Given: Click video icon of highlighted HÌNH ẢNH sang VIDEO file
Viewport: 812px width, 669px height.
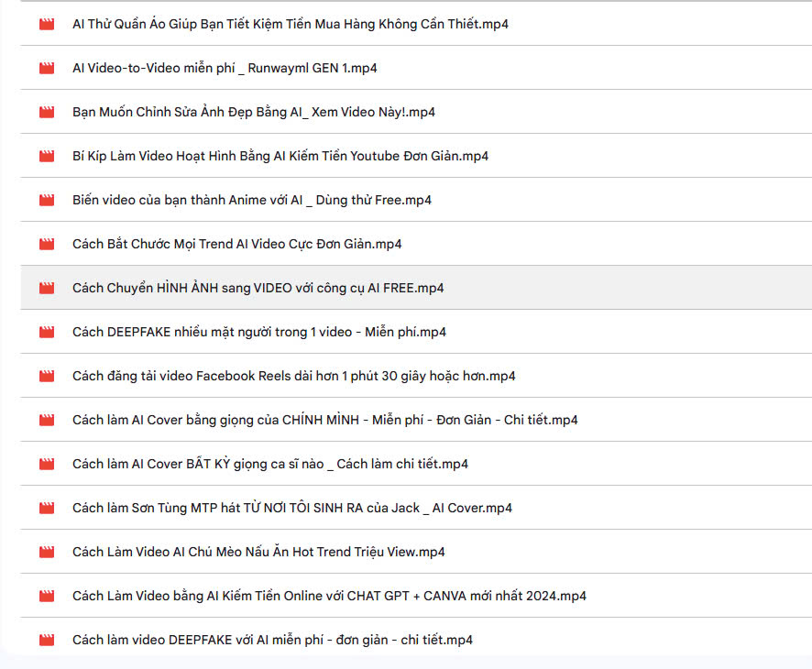Looking at the screenshot, I should [47, 288].
